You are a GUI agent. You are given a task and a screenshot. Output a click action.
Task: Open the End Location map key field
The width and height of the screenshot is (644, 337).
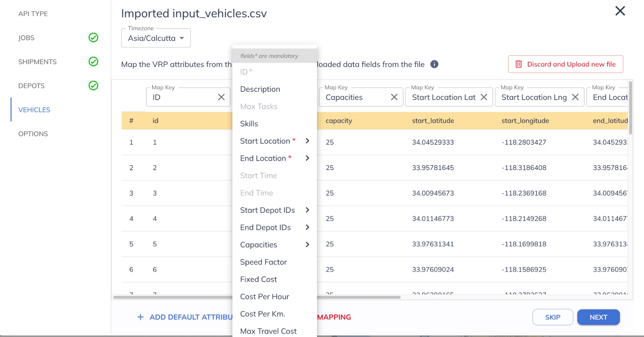tap(607, 97)
